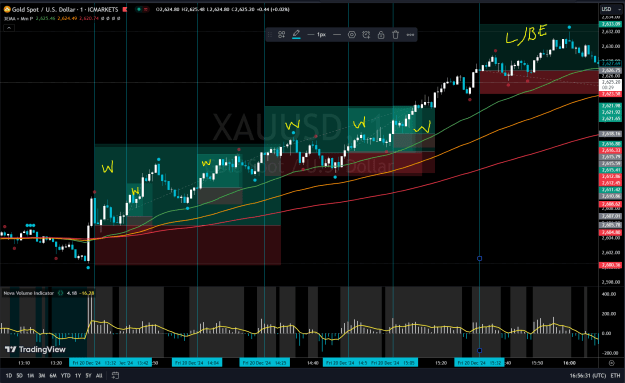The width and height of the screenshot is (625, 383).
Task: Select the 3M time range
Action: pyautogui.click(x=41, y=375)
